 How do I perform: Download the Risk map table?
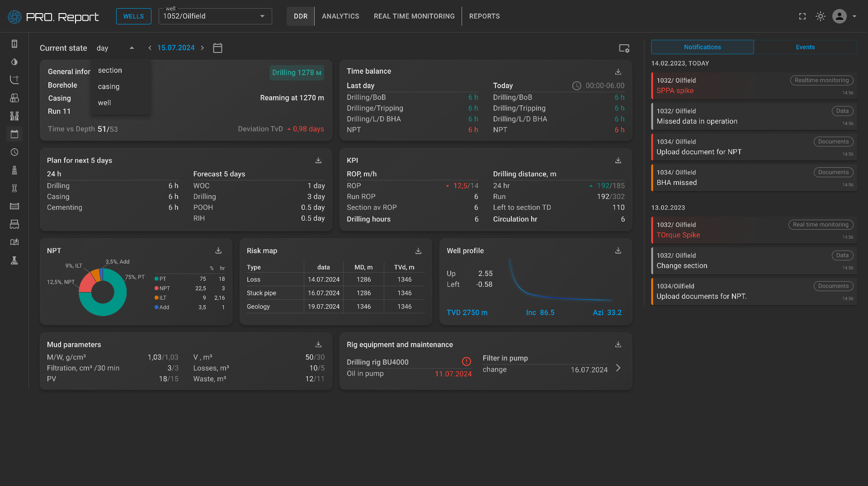418,250
